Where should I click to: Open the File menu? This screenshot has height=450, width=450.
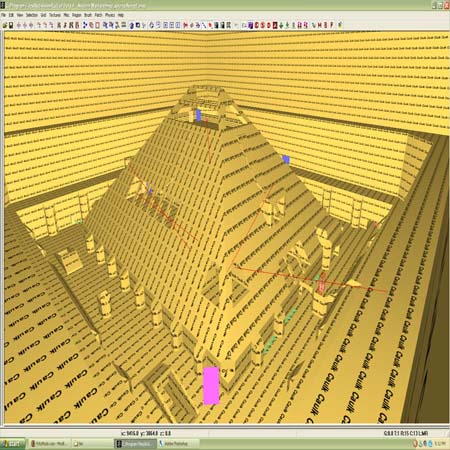tap(4, 15)
